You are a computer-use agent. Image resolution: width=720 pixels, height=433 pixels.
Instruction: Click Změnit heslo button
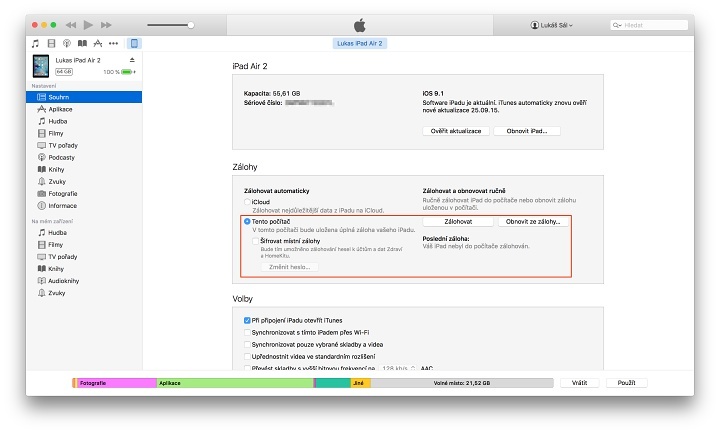[x=289, y=267]
